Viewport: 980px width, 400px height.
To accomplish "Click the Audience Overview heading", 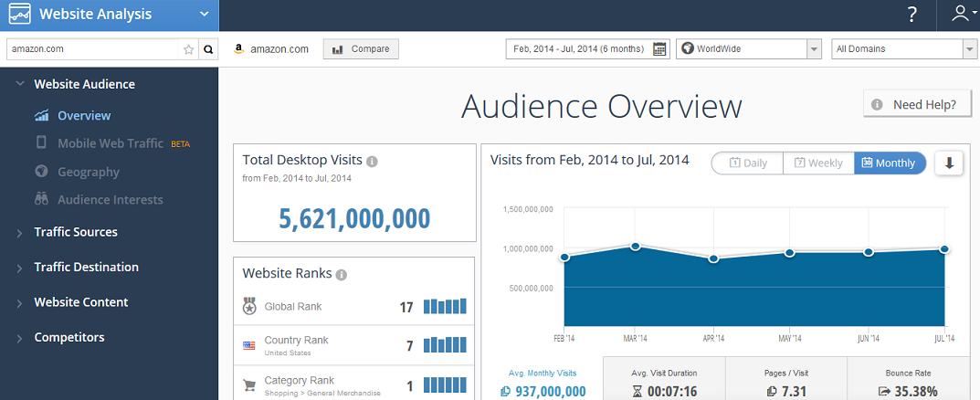I will pyautogui.click(x=601, y=106).
